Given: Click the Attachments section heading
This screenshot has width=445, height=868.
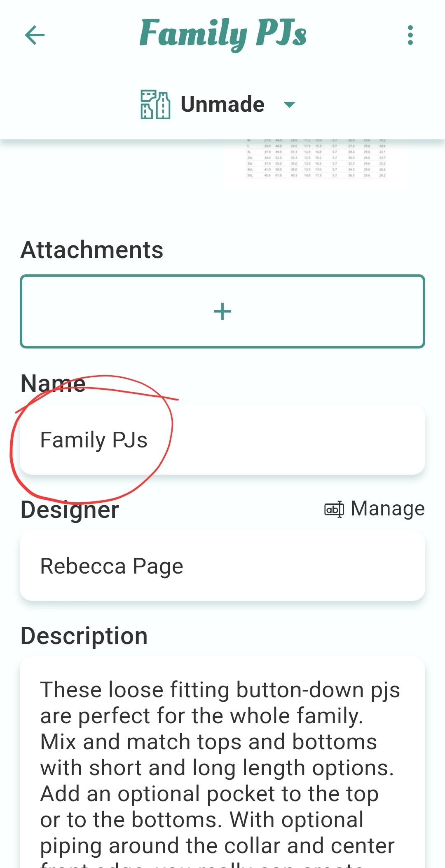Looking at the screenshot, I should (92, 250).
